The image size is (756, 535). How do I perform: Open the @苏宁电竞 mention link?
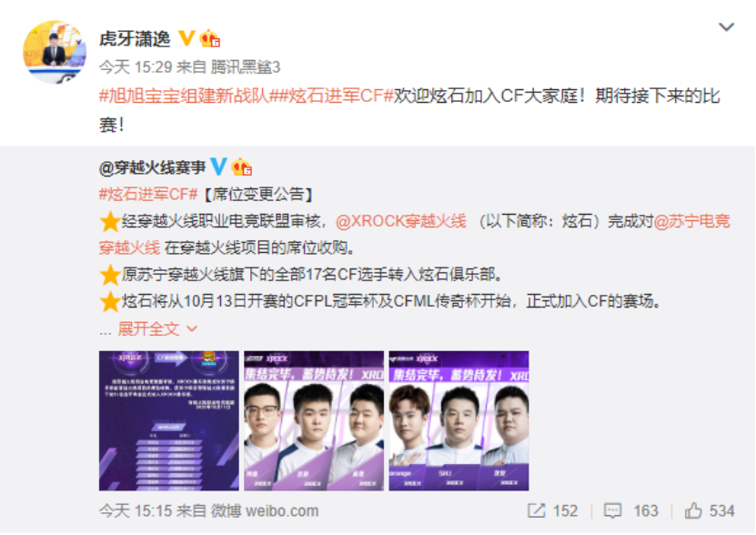(692, 221)
